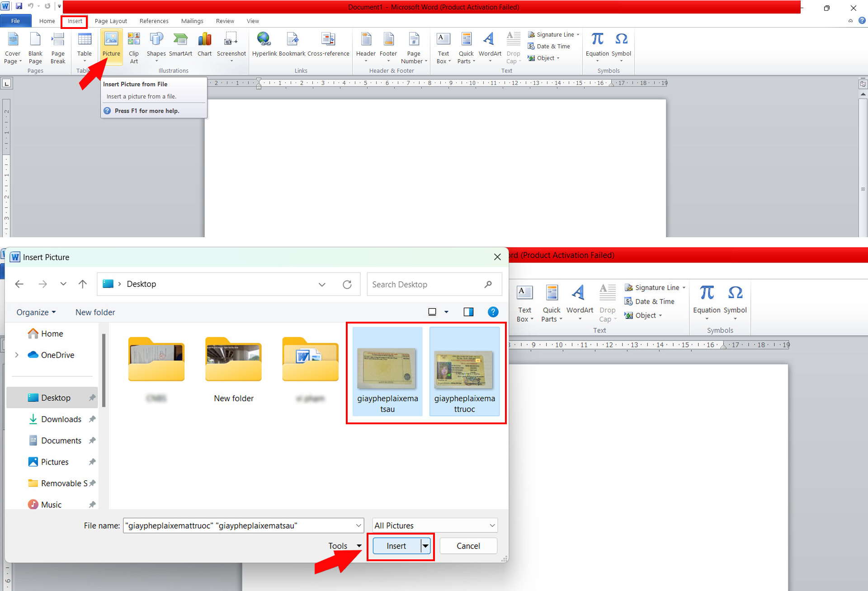Click Insert button to add pictures

pos(396,545)
